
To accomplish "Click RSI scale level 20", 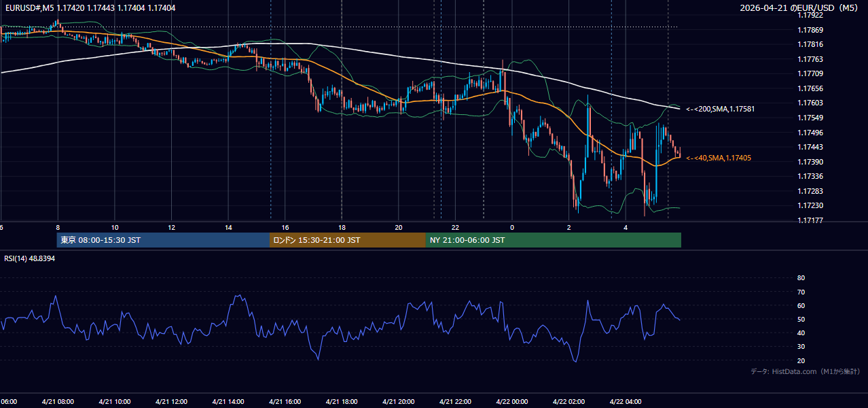I will pos(801,360).
